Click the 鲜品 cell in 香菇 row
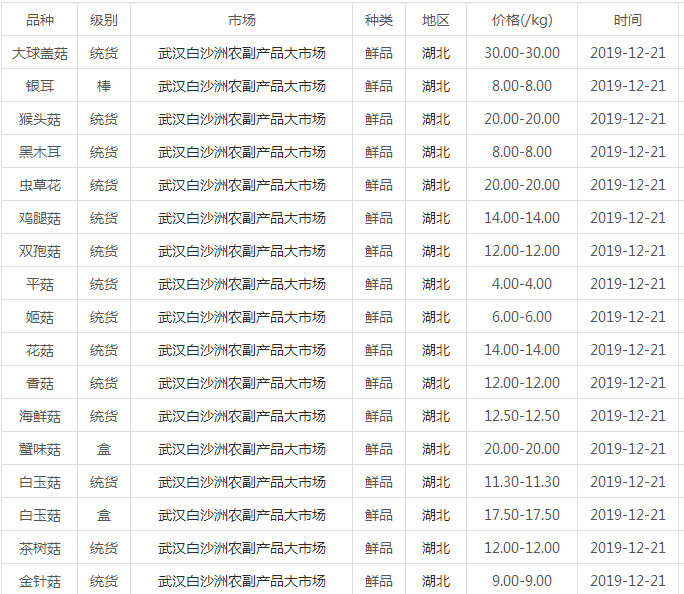Image resolution: width=684 pixels, height=594 pixels. click(379, 383)
